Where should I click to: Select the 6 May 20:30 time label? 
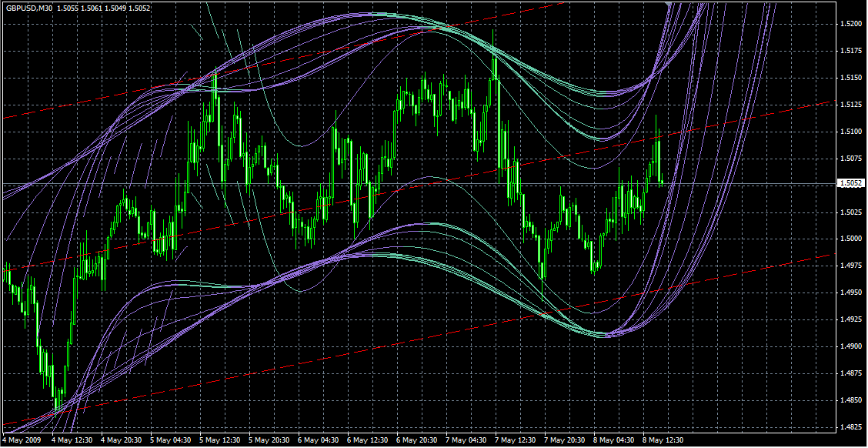pos(417,440)
